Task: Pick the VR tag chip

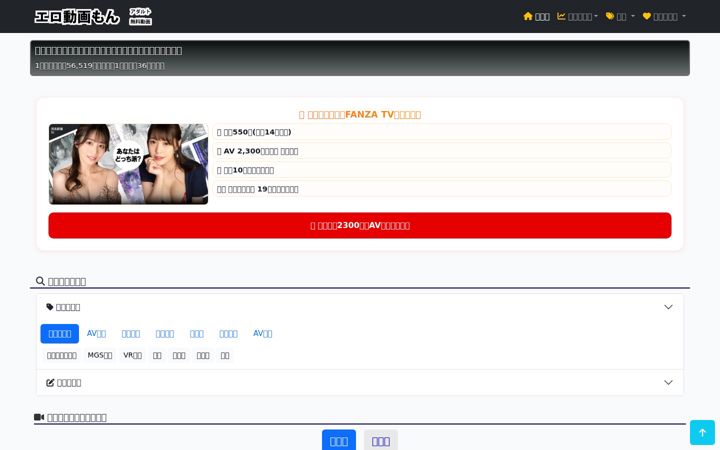Action: pyautogui.click(x=132, y=355)
